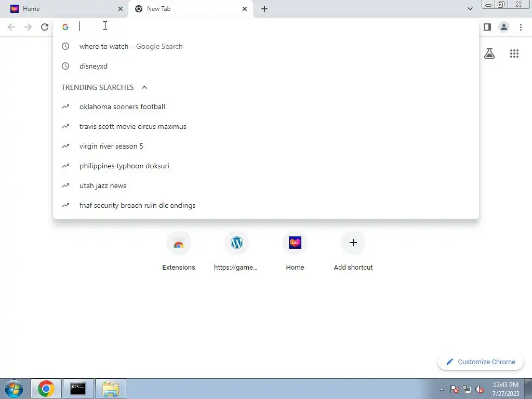Show hidden system tray icons

(x=442, y=389)
